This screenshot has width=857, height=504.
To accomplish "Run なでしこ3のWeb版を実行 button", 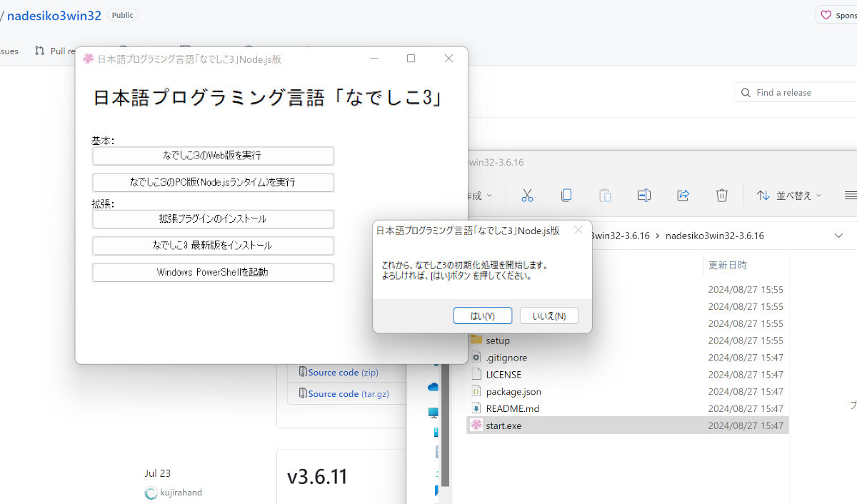I will pyautogui.click(x=213, y=155).
